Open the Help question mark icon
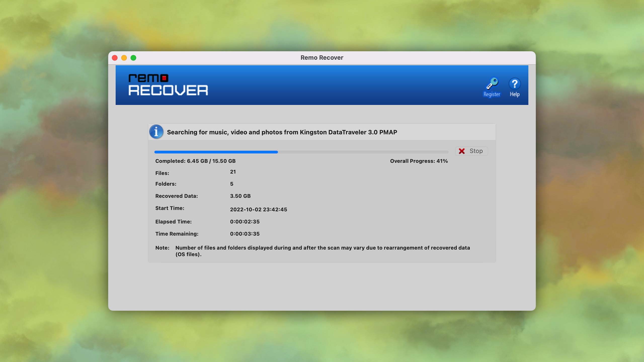Screen dimensions: 644x362 click(514, 83)
